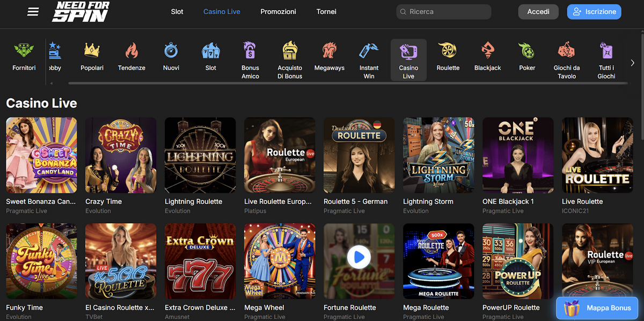Select the Poker chip category

[x=527, y=57]
